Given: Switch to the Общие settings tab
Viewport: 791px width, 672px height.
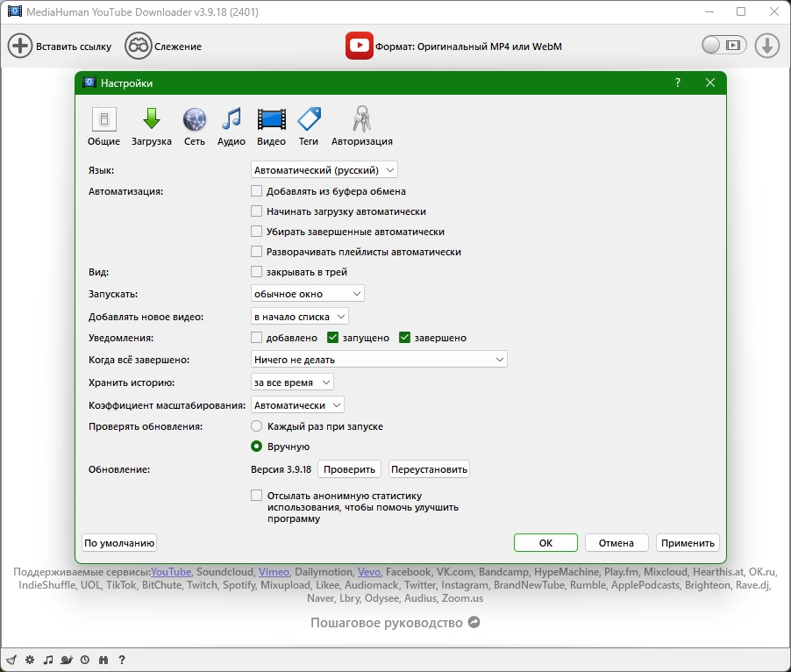Looking at the screenshot, I should coord(104,126).
